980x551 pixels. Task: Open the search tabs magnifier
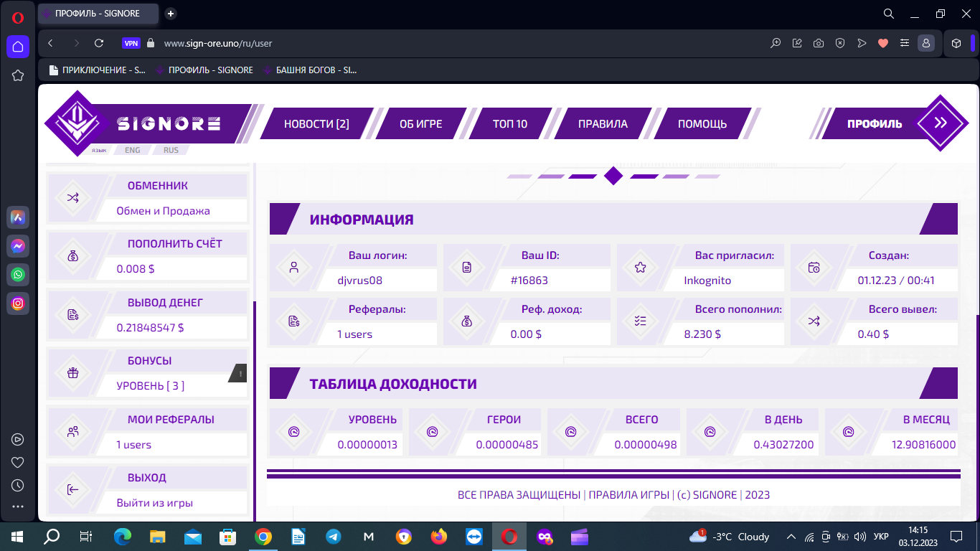888,14
